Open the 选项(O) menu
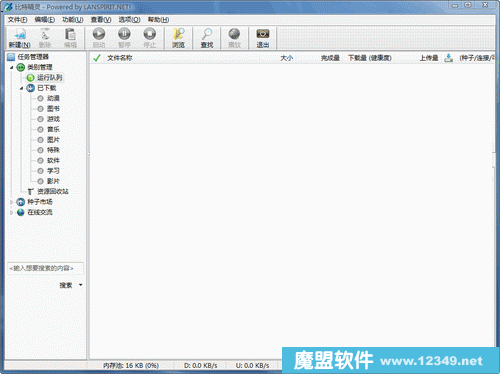Screen dimensions: 500x374 [129, 20]
